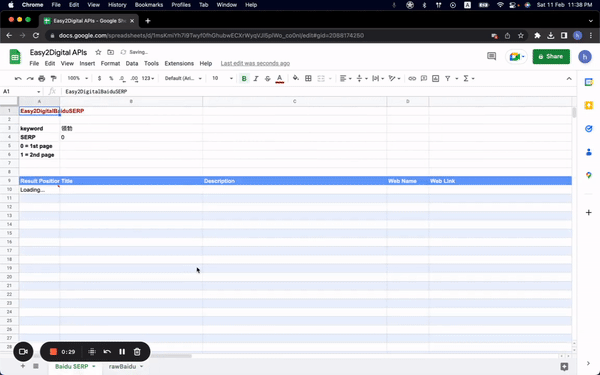The height and width of the screenshot is (375, 600).
Task: Toggle italic formatting
Action: click(x=256, y=78)
